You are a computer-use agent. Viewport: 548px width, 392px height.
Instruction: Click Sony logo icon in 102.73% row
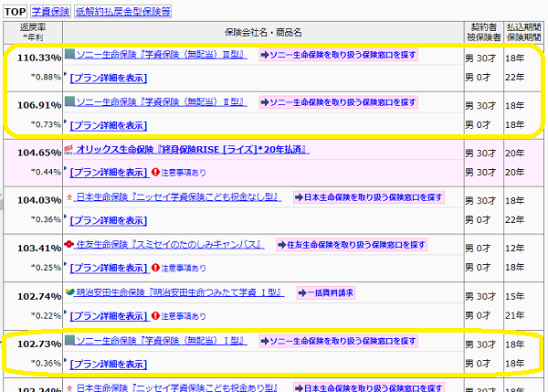pos(70,340)
